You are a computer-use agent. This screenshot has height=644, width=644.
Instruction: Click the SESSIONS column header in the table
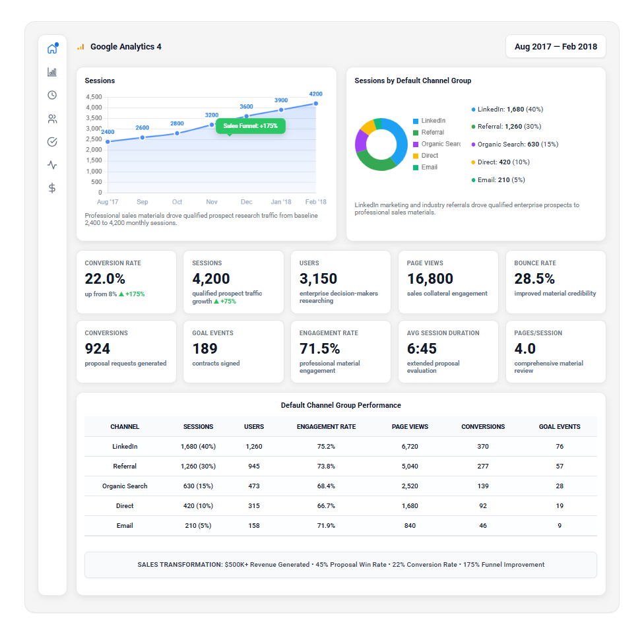[198, 427]
